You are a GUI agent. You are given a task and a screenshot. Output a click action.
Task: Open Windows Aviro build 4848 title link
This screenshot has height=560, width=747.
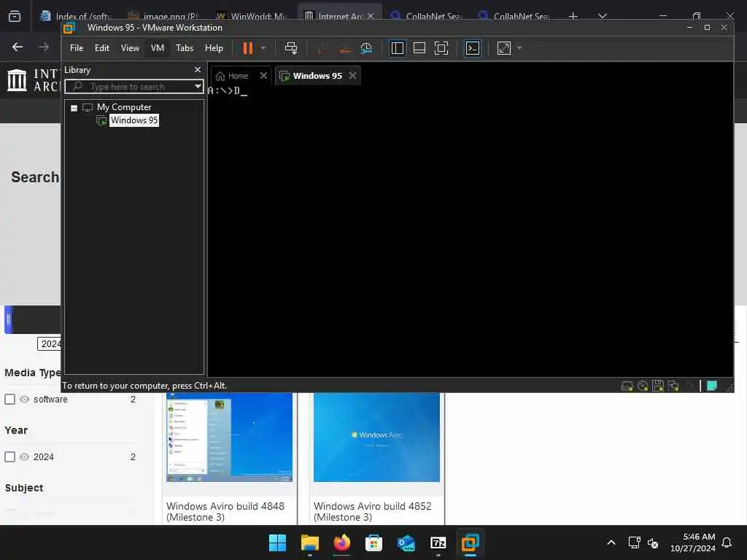pos(225,511)
